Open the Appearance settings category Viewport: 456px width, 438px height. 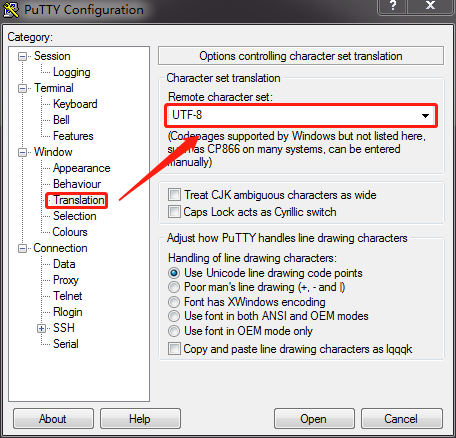click(x=82, y=168)
